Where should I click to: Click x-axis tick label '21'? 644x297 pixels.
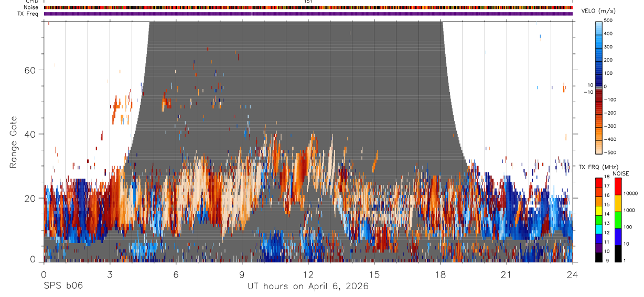click(507, 275)
